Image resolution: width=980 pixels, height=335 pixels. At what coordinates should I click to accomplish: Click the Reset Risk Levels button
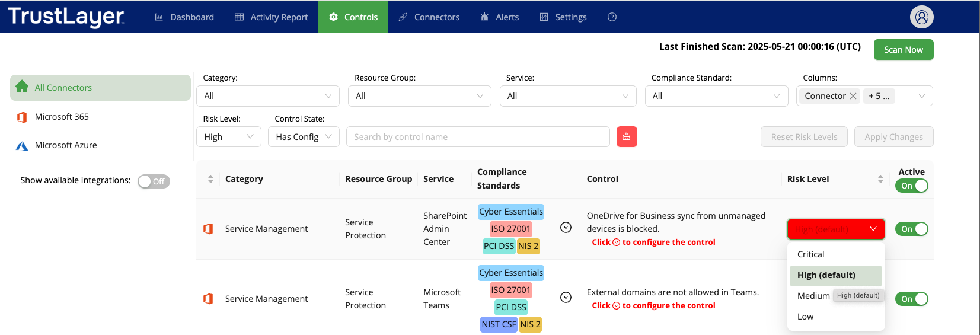click(x=804, y=137)
